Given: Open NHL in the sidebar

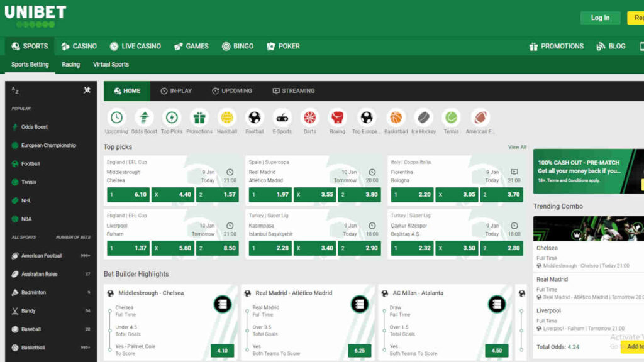Looking at the screenshot, I should (x=51, y=200).
